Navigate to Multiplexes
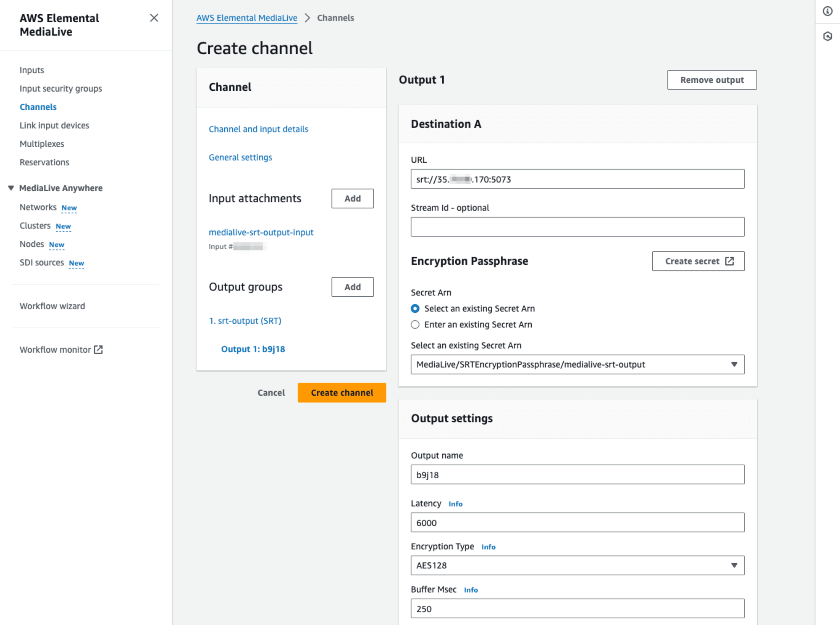Screen dimensions: 840x625 click(42, 144)
